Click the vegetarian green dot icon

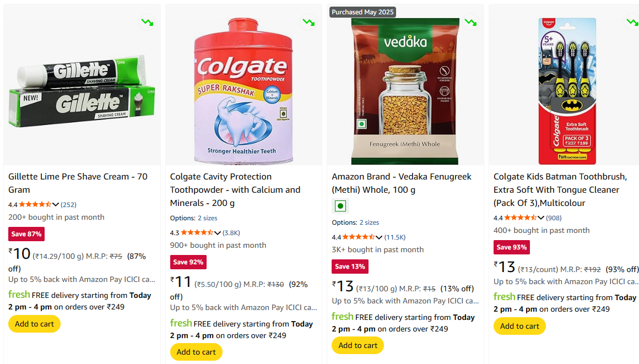click(x=340, y=207)
